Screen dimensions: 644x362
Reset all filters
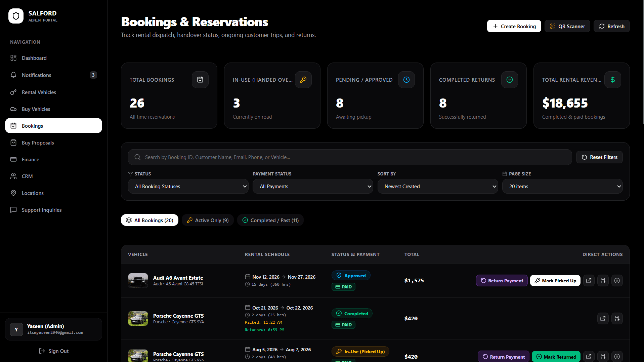599,157
